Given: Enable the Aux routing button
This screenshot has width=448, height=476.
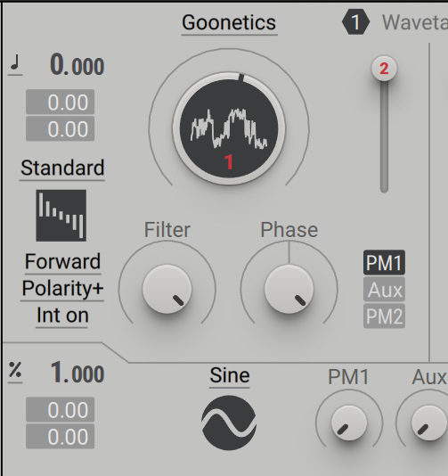Looking at the screenshot, I should pyautogui.click(x=384, y=290).
